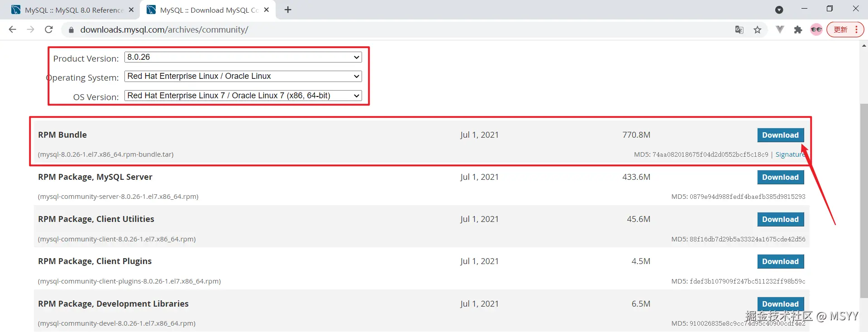Screen dimensions: 868x332
Task: Select RPM Bundle date Jul 1, 2021
Action: (479, 135)
